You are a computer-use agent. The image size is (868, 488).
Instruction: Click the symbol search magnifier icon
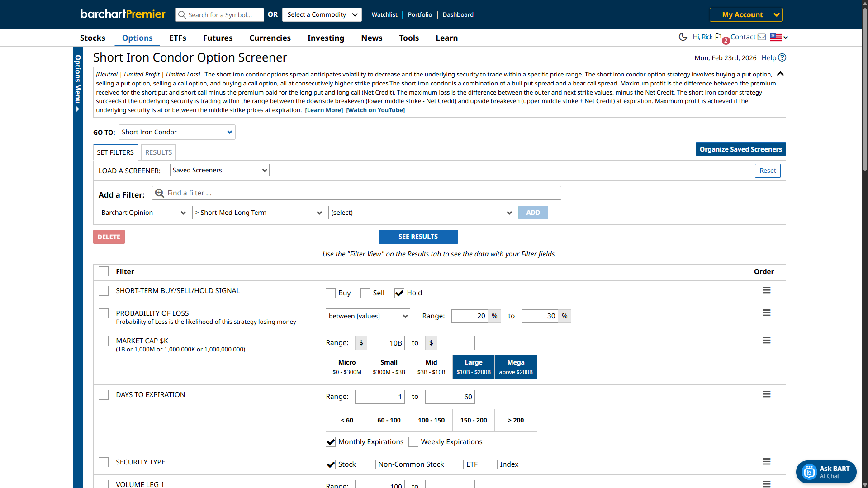pos(182,15)
